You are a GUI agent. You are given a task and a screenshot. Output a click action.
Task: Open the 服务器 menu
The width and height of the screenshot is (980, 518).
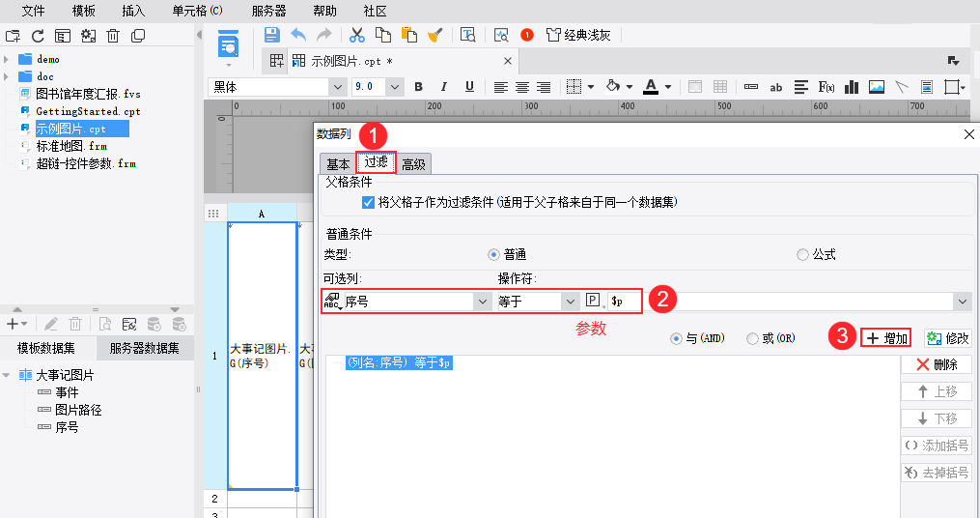[x=268, y=12]
